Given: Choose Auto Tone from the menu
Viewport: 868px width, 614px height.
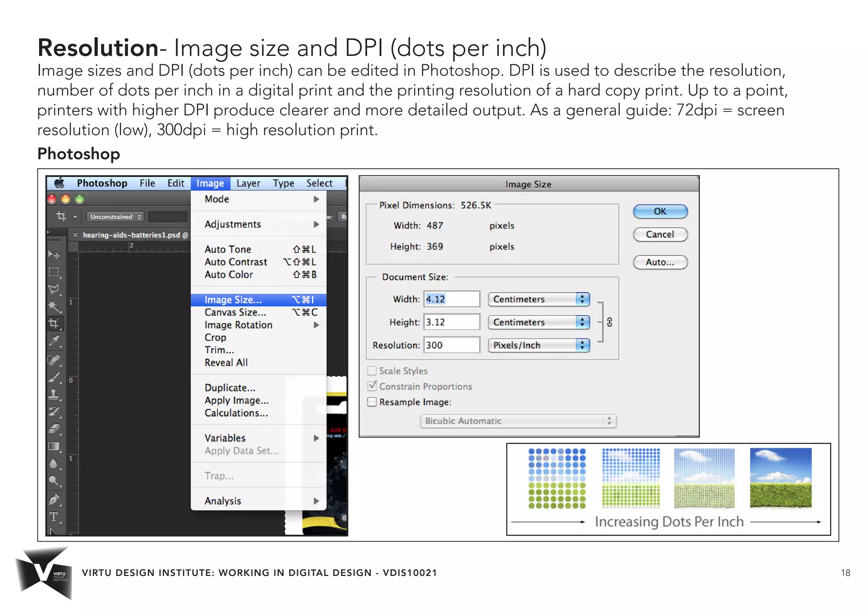Looking at the screenshot, I should tap(259, 249).
